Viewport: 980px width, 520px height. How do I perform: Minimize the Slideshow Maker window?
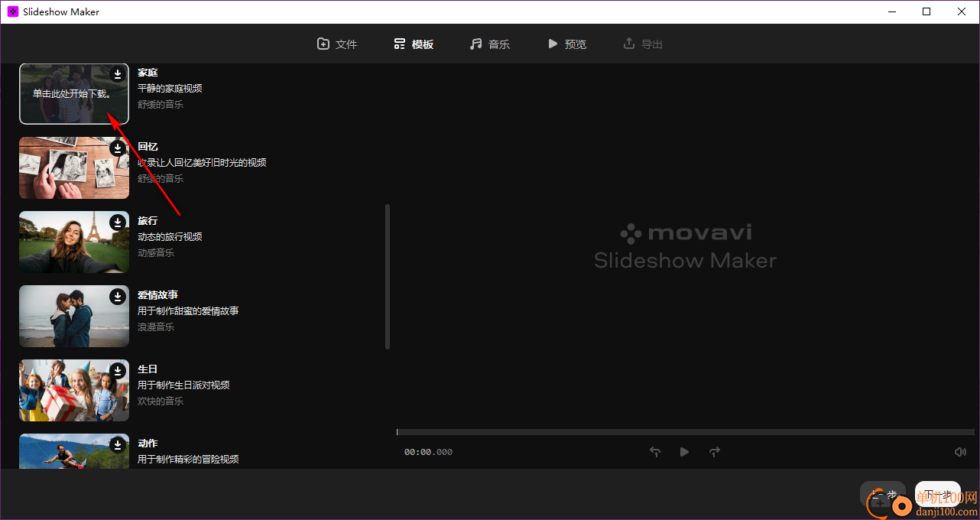(x=891, y=12)
